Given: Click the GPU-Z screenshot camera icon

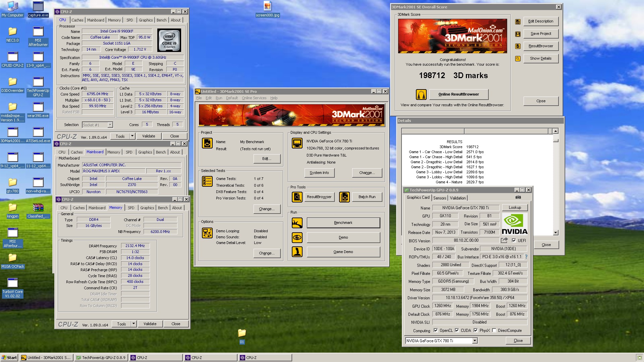Looking at the screenshot, I should pos(518,197).
